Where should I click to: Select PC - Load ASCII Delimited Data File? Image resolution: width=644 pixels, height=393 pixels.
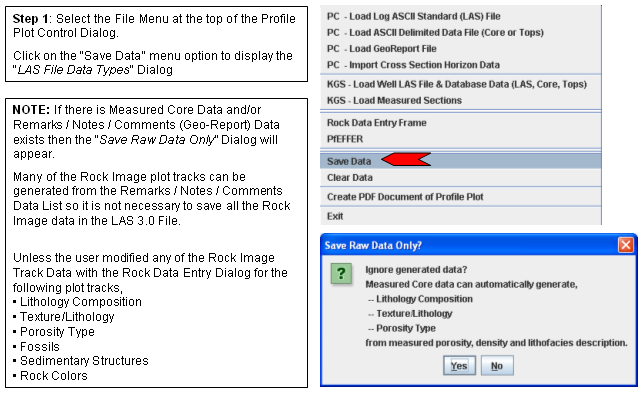pos(460,32)
